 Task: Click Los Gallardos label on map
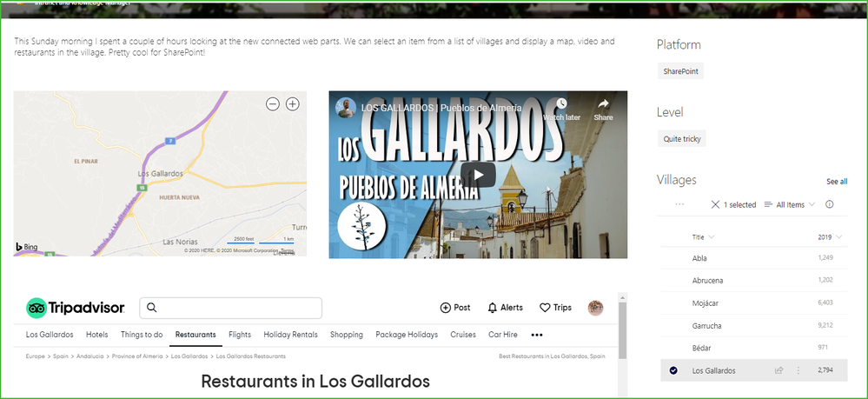(160, 174)
